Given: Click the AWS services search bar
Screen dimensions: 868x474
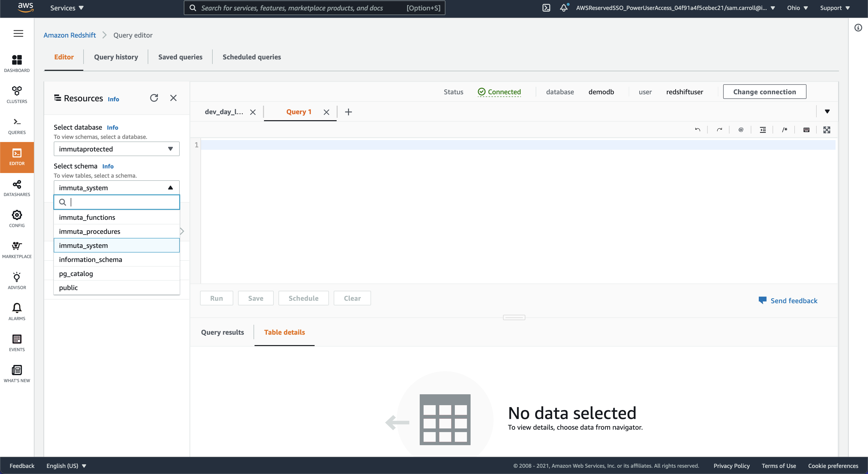Looking at the screenshot, I should [x=314, y=8].
